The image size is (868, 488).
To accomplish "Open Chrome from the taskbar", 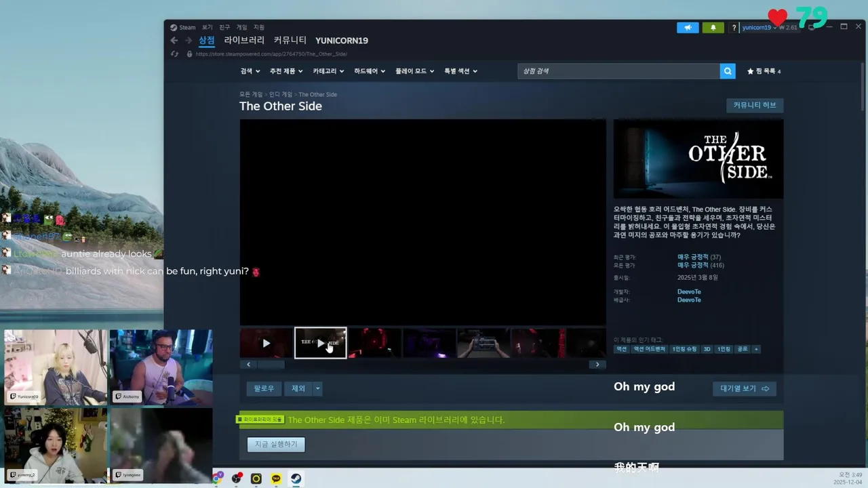I will point(217,479).
